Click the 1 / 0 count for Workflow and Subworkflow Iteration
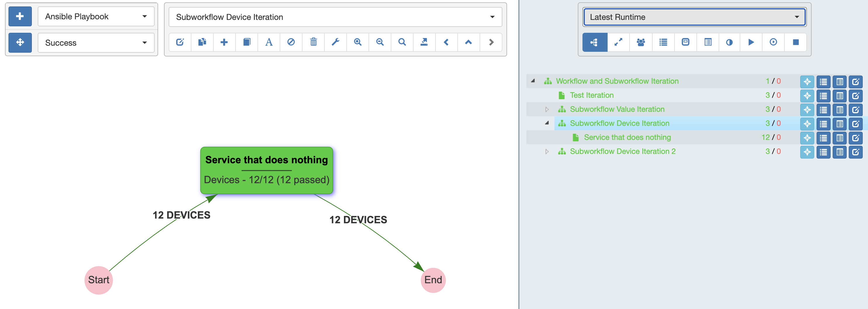The image size is (868, 309). tap(773, 81)
